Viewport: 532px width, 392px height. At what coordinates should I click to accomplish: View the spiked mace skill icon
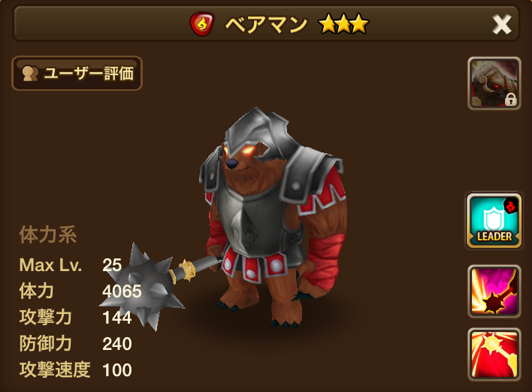click(494, 291)
